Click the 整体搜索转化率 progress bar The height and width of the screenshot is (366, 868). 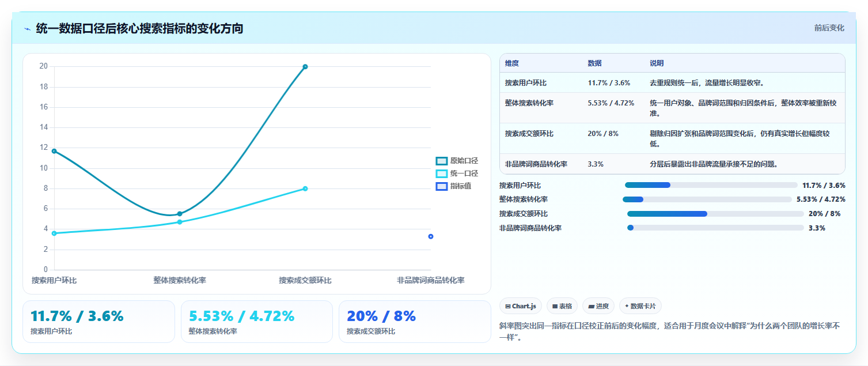pos(707,199)
